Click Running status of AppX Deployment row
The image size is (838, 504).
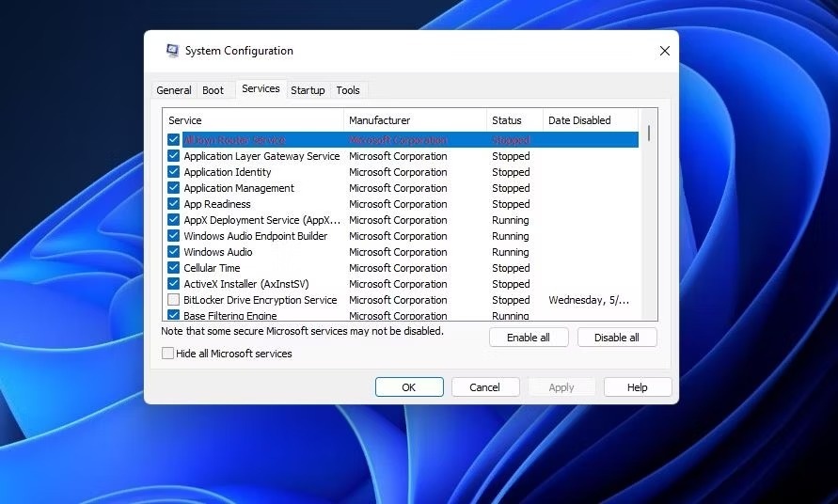(x=511, y=220)
